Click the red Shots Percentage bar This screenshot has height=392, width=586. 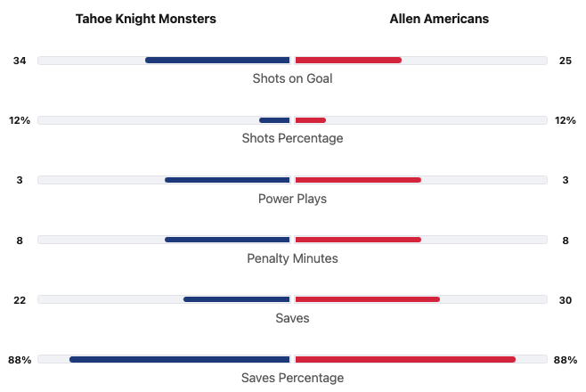310,120
